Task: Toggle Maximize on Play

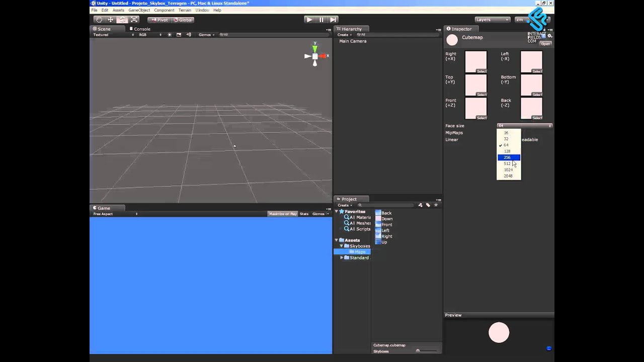Action: coord(283,214)
